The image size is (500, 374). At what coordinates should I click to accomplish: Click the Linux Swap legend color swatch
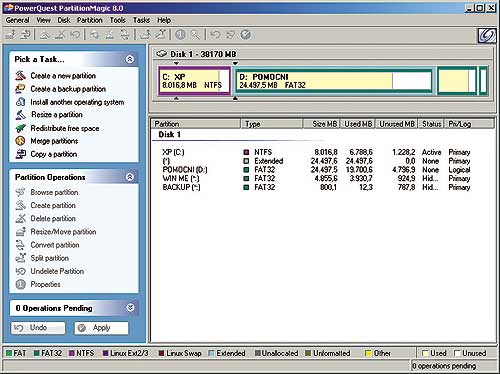pos(161,353)
